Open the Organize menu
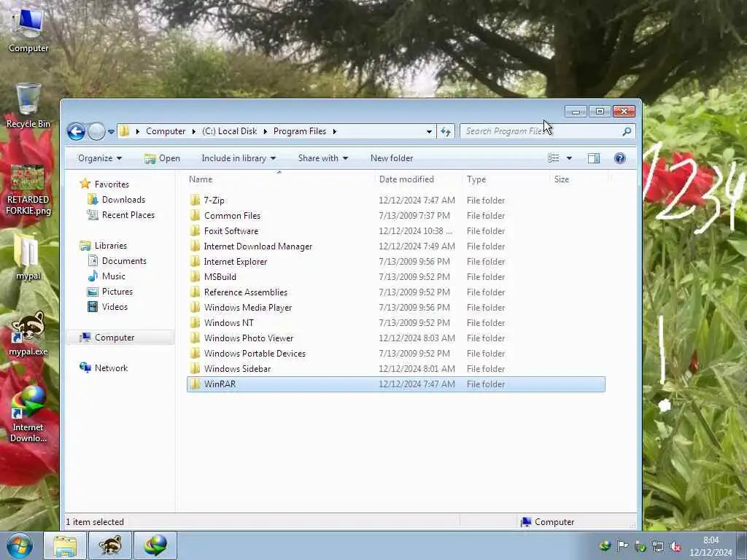 [100, 158]
